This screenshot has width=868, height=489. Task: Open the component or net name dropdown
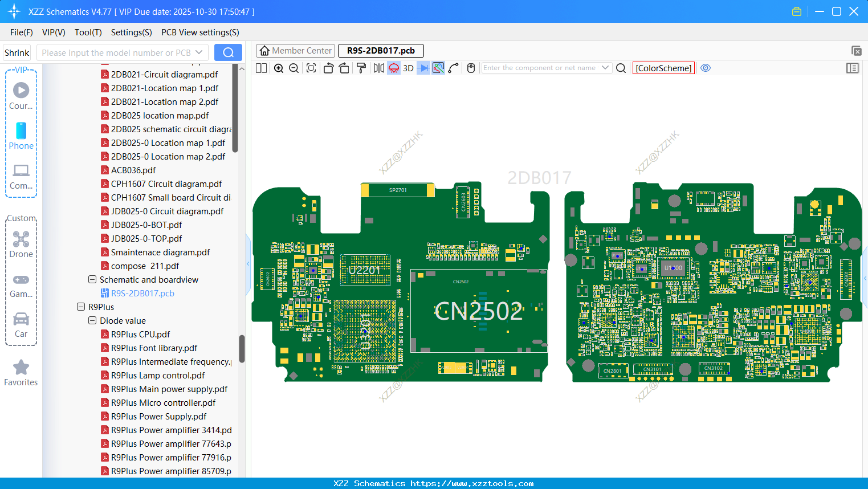(x=605, y=68)
